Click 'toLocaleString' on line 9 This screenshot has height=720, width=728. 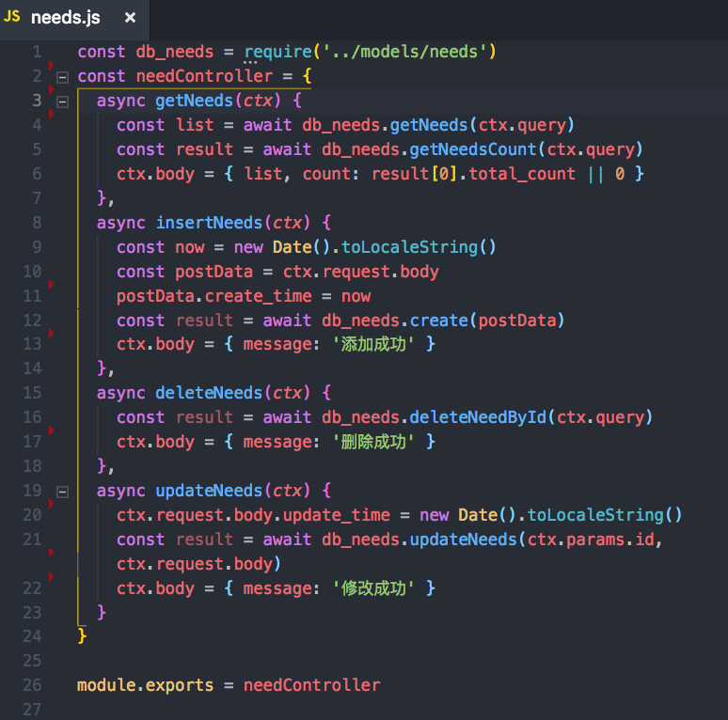pos(409,247)
